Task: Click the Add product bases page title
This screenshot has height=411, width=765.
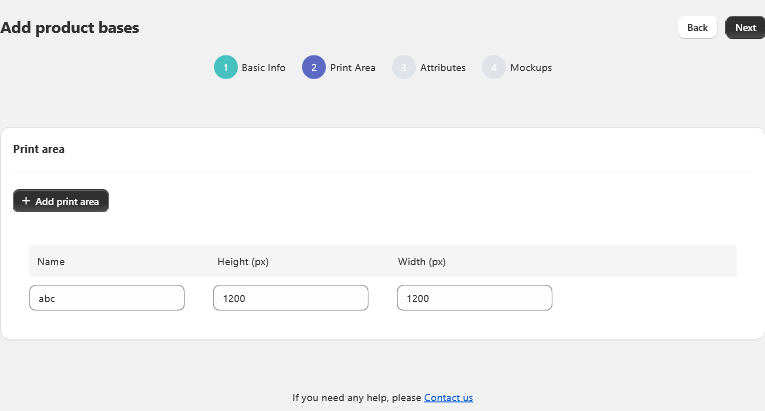Action: point(70,28)
